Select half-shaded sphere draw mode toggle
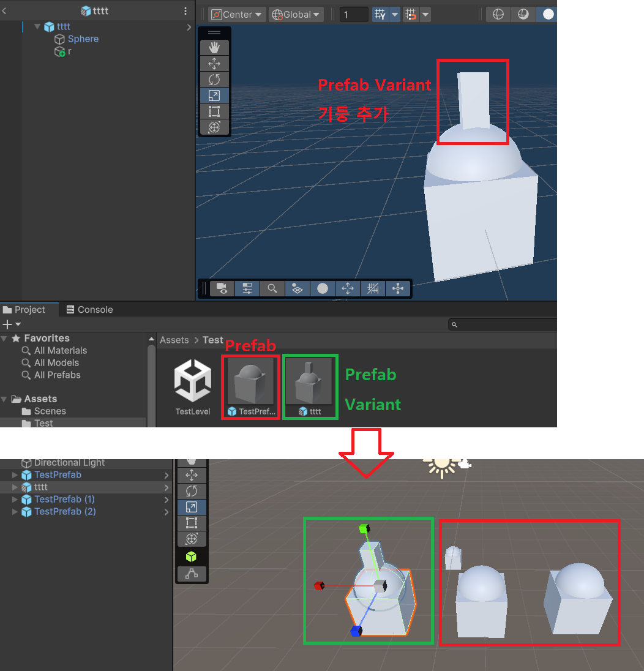The image size is (644, 671). (523, 15)
